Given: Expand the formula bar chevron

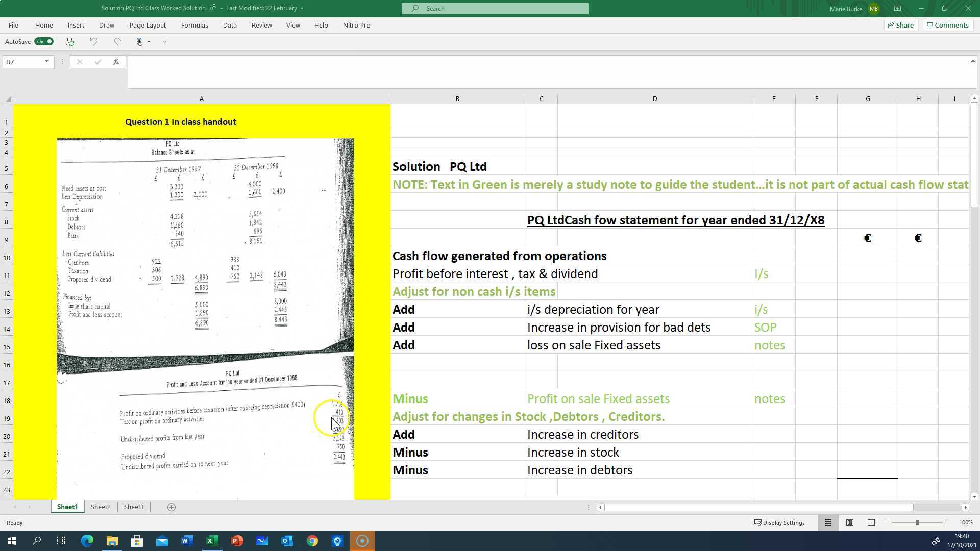Looking at the screenshot, I should click(972, 61).
